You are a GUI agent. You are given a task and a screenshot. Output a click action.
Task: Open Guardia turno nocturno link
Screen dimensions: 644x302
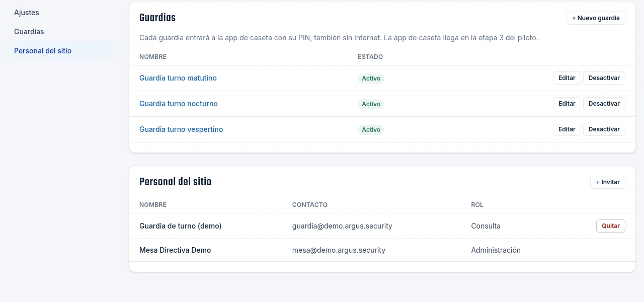pos(179,104)
